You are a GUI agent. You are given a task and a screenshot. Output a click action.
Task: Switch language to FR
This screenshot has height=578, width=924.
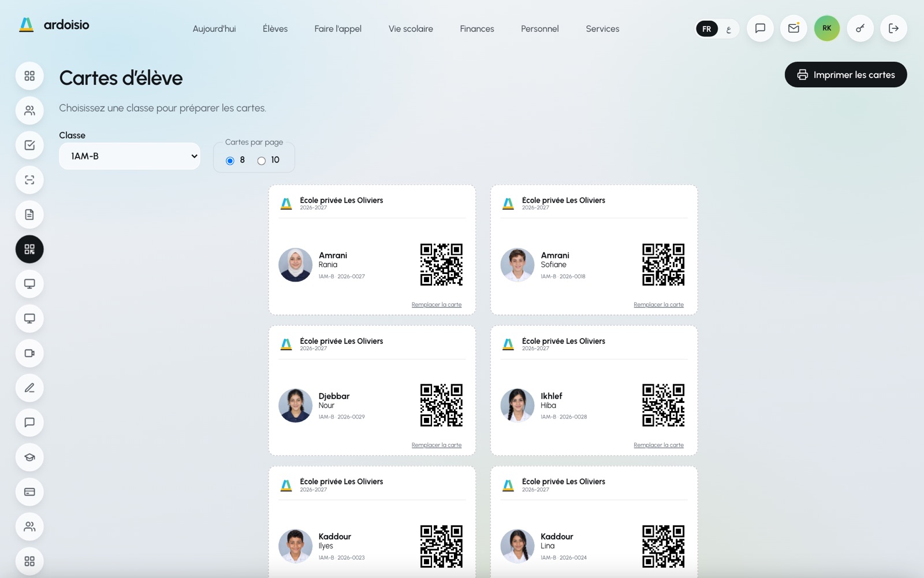(707, 29)
